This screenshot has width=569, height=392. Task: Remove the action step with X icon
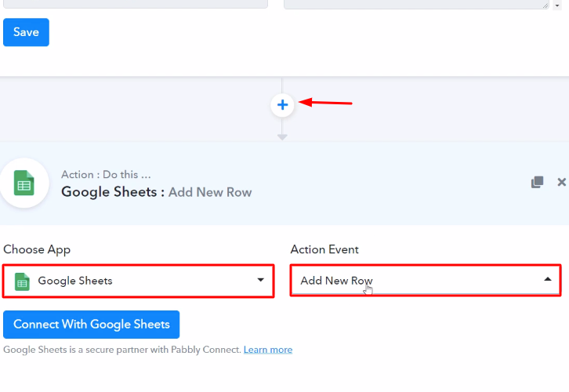[x=561, y=182]
